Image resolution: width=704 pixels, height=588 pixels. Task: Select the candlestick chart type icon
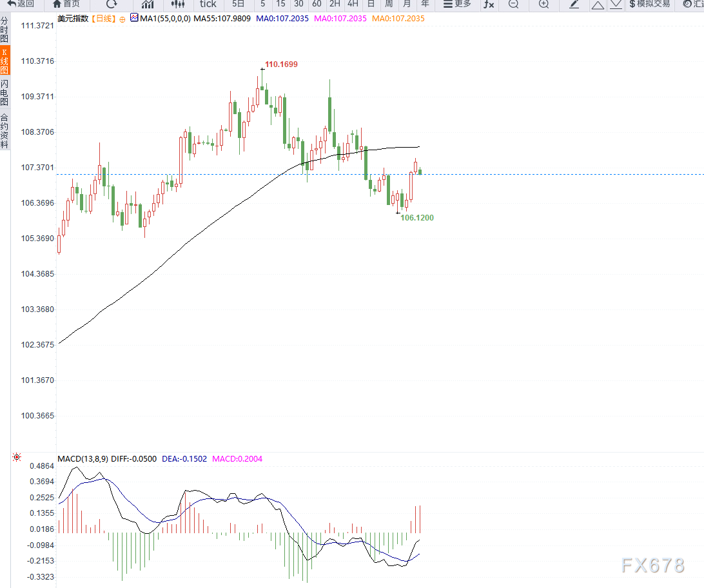click(x=178, y=4)
